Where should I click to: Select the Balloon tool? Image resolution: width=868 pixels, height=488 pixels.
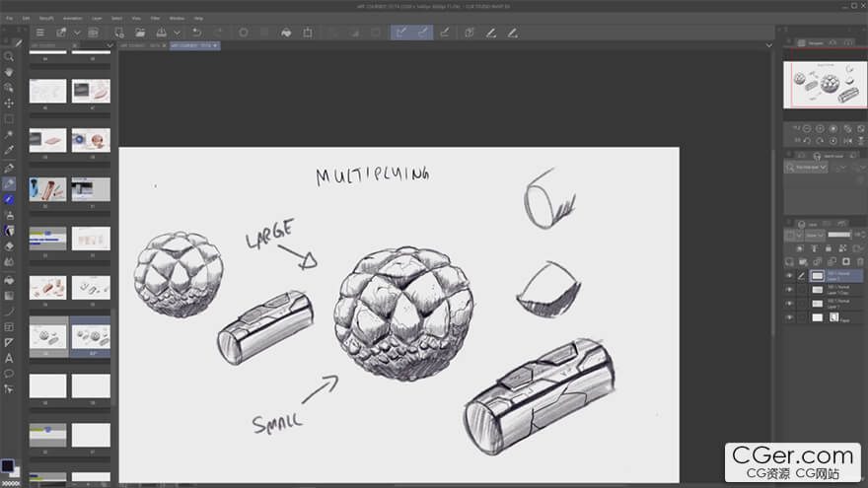point(9,374)
